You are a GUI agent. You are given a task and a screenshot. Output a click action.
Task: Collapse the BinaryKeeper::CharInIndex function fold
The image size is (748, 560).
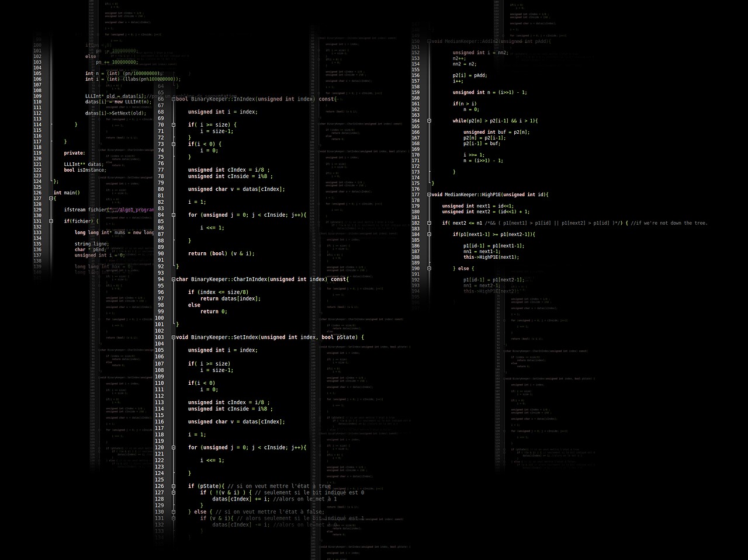(x=174, y=279)
